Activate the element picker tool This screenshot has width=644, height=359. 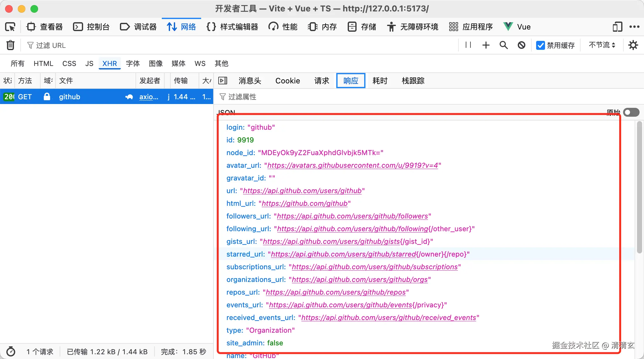pos(10,27)
